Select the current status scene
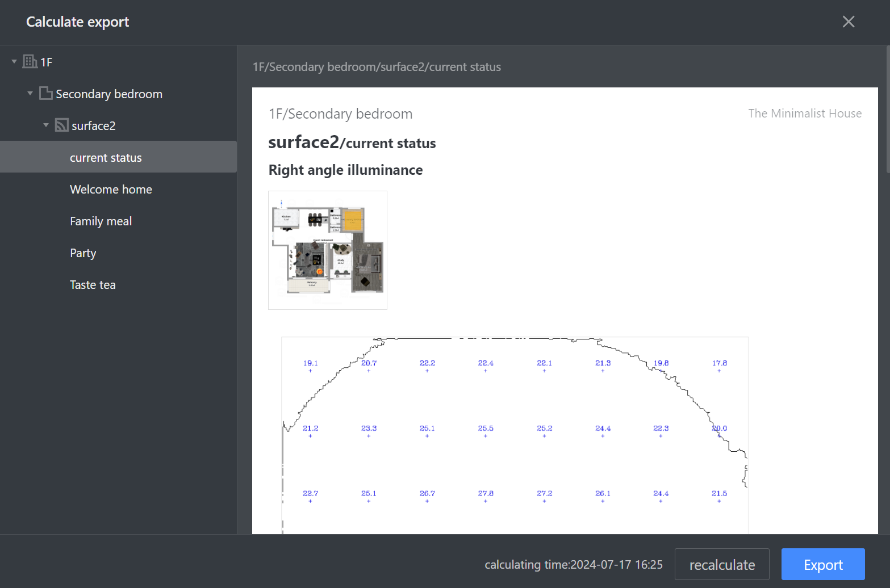This screenshot has height=588, width=890. pos(106,157)
